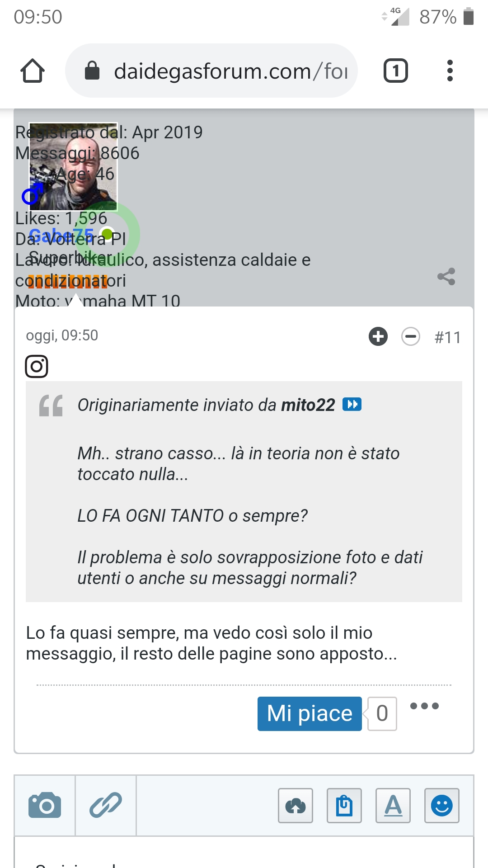Screen dimensions: 488x868
Task: Jump to mito22's original post arrow
Action: click(x=352, y=404)
